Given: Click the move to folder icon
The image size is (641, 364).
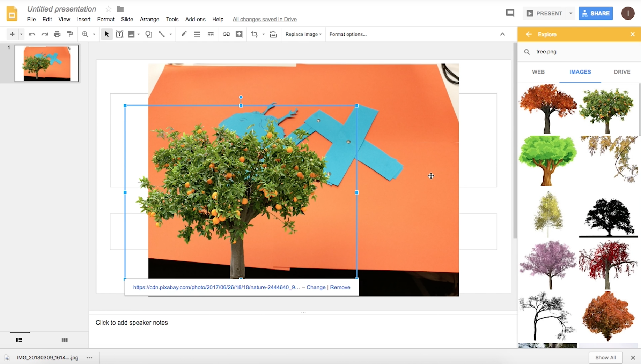Looking at the screenshot, I should (x=120, y=9).
